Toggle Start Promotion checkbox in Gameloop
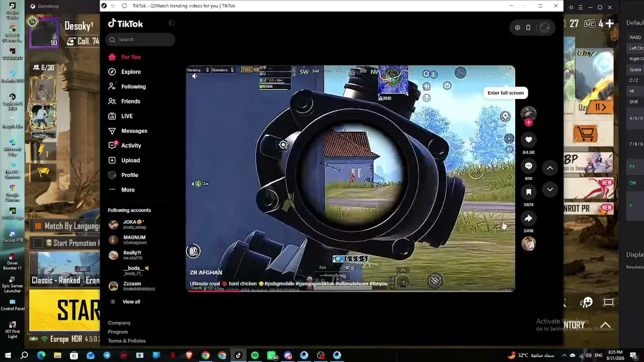Screen dimensions: 644x362 [38, 243]
